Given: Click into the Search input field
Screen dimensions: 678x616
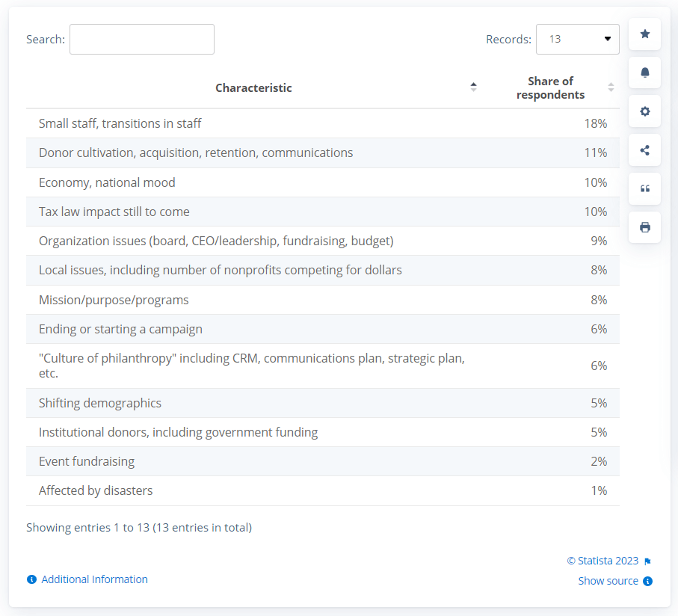Looking at the screenshot, I should click(x=142, y=39).
